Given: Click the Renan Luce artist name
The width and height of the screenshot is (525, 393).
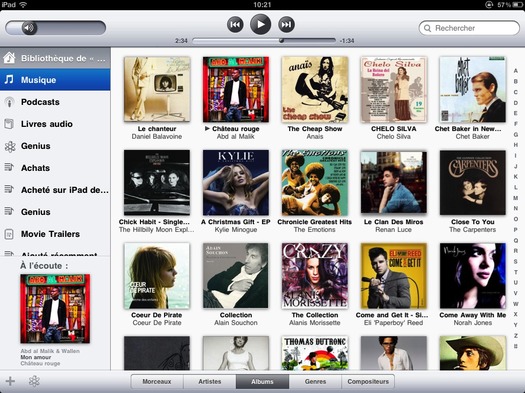Looking at the screenshot, I should pos(394,230).
